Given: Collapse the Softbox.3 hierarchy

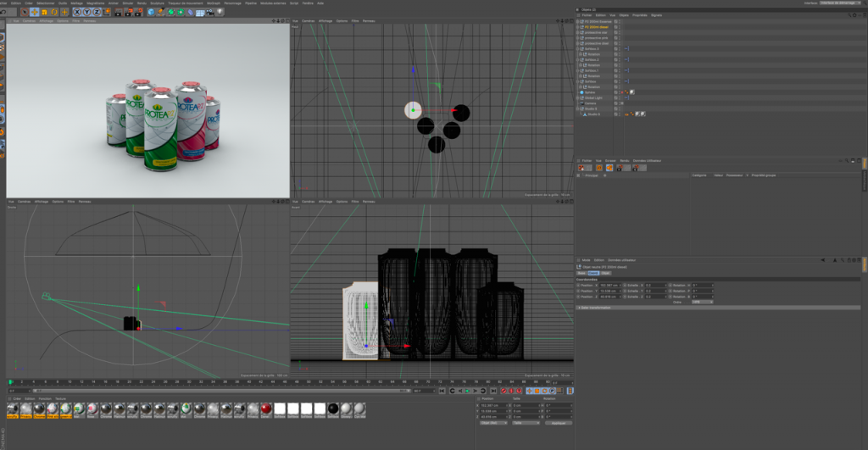Looking at the screenshot, I should (577, 48).
